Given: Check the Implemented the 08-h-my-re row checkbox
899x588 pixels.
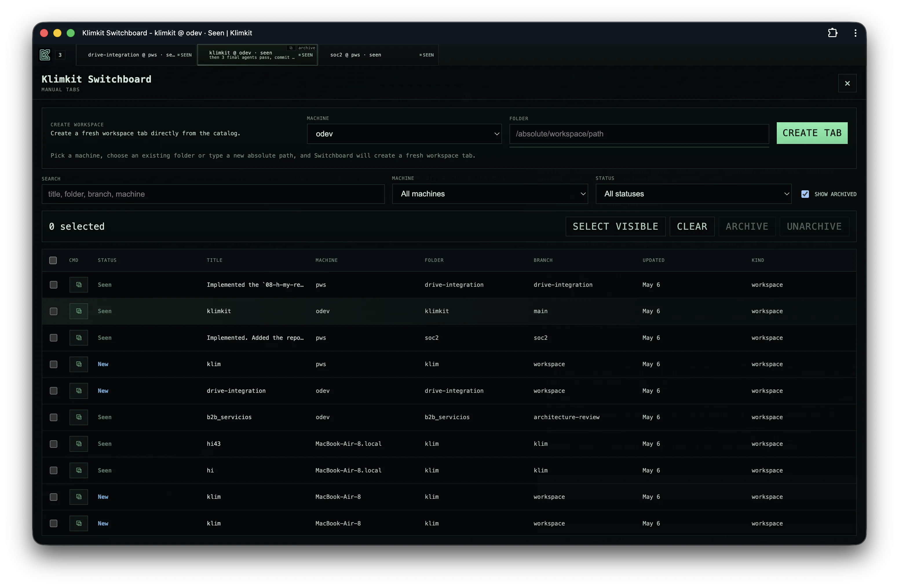Looking at the screenshot, I should (x=54, y=285).
